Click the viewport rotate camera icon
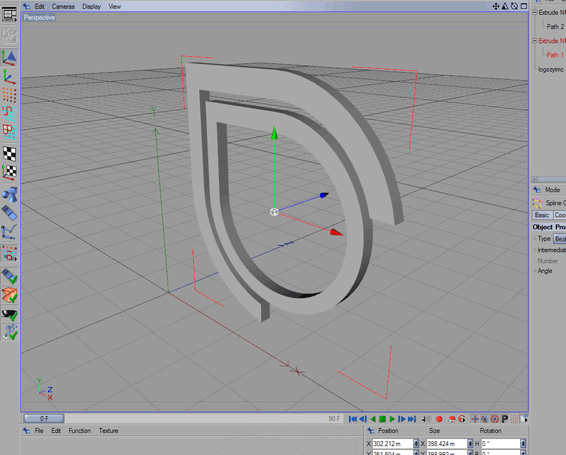This screenshot has height=455, width=566. point(514,6)
